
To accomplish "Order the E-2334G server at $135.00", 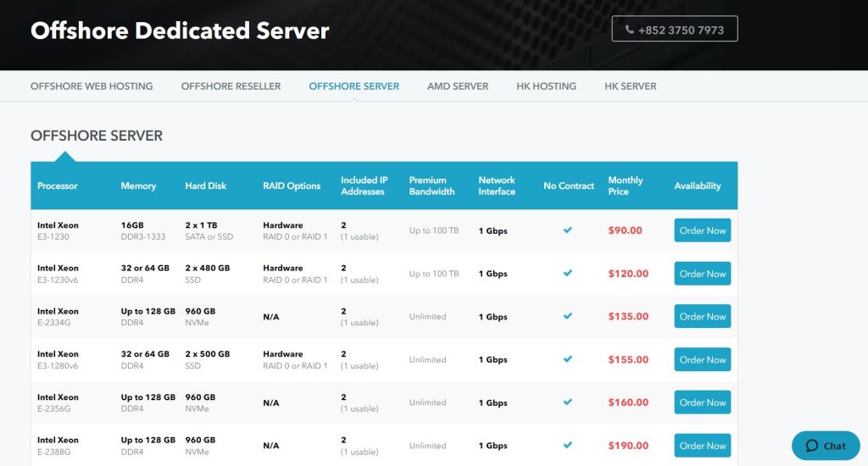I will pos(702,317).
